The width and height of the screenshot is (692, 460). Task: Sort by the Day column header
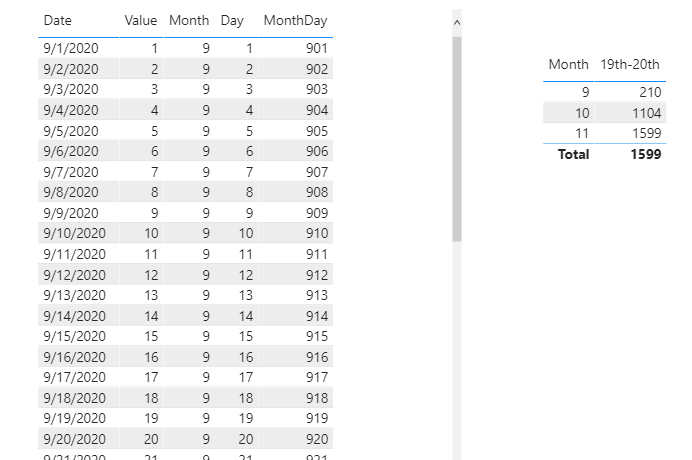click(x=232, y=20)
